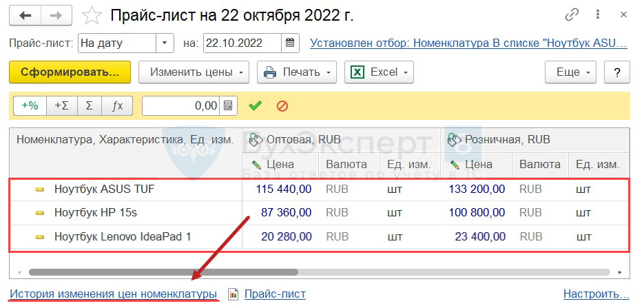Click wholesale price 20 280,00

coord(287,237)
